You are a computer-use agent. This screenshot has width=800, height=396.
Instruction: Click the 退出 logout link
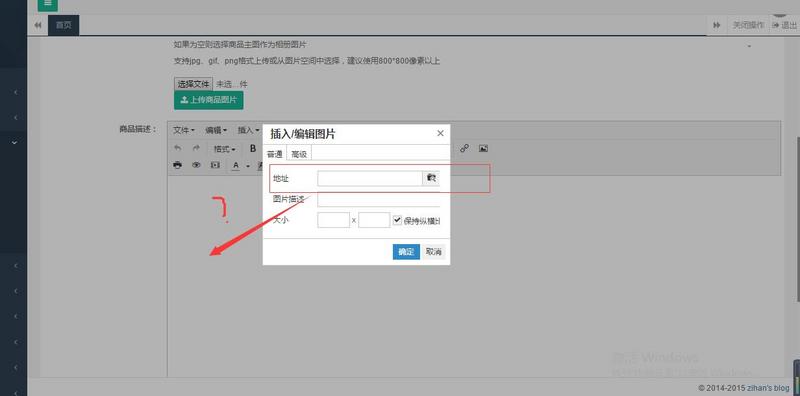coord(785,25)
